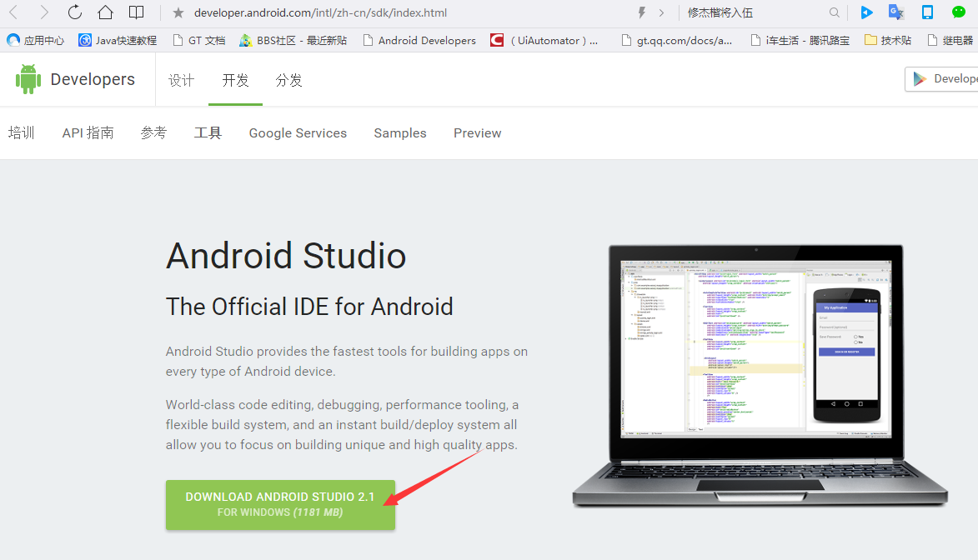
Task: Open the Java快速教程 bookmark
Action: [118, 41]
